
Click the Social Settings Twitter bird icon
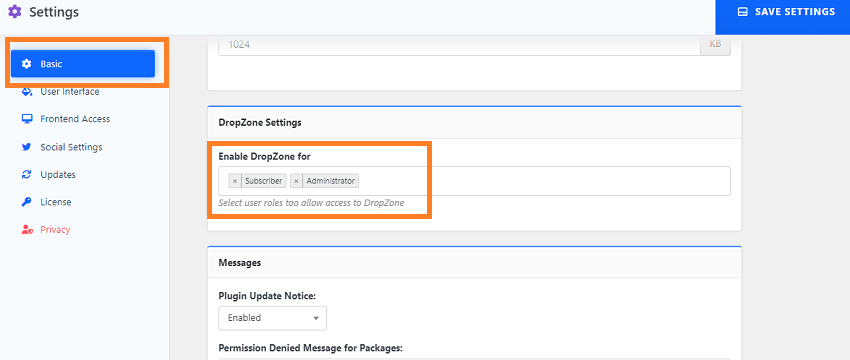(27, 147)
